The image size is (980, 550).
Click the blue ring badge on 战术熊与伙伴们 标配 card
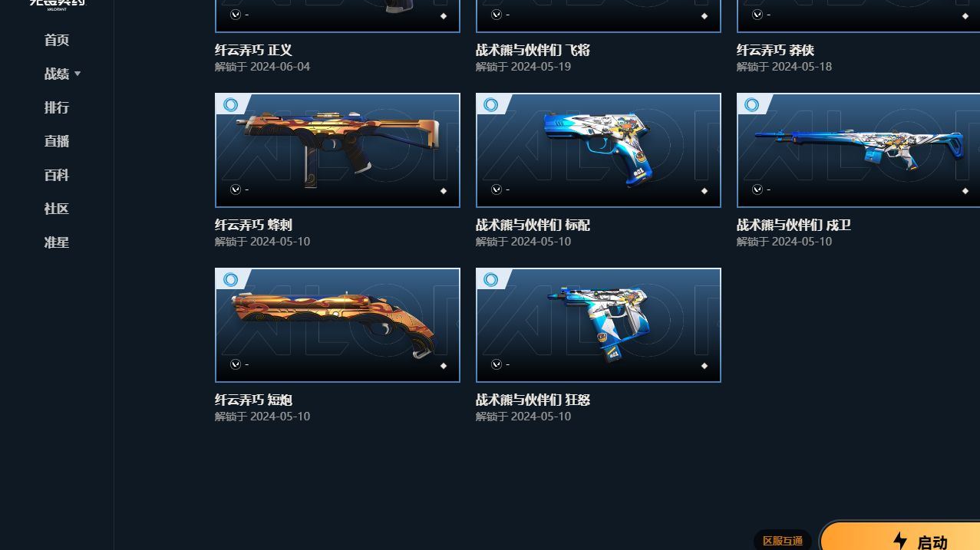[x=491, y=104]
